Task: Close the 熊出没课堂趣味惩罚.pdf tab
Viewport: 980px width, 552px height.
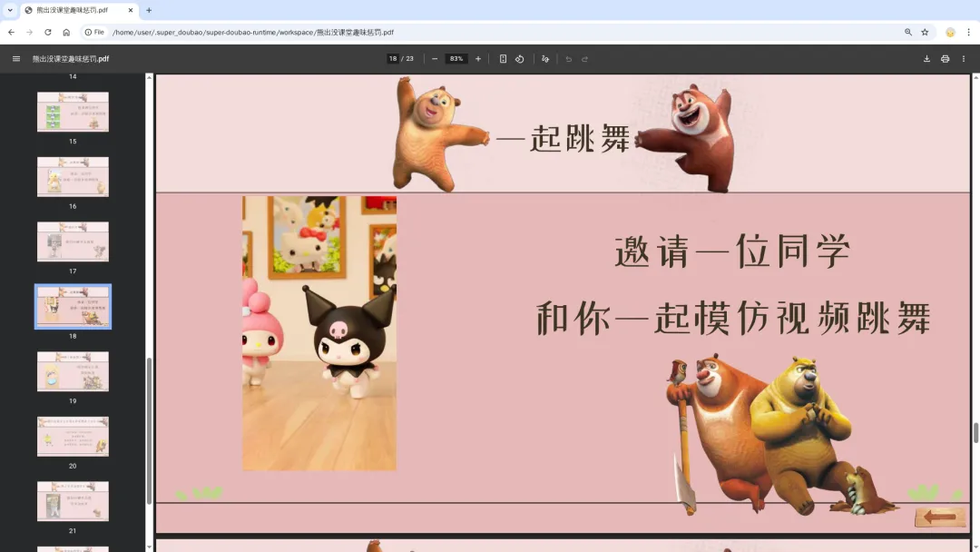Action: coord(130,10)
